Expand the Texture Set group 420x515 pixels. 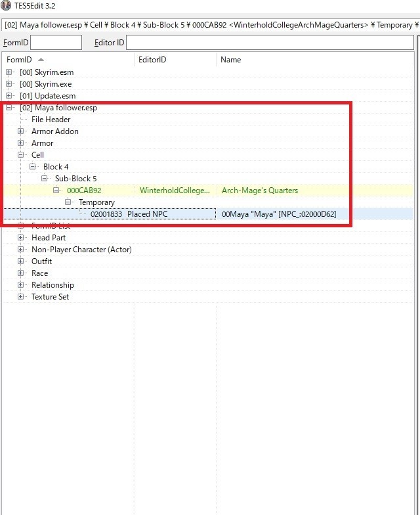click(21, 297)
